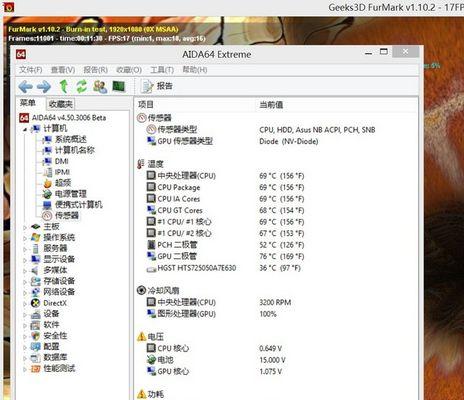This screenshot has height=400, width=464.
Task: Click the 软件 tree item icon
Action: pyautogui.click(x=35, y=325)
